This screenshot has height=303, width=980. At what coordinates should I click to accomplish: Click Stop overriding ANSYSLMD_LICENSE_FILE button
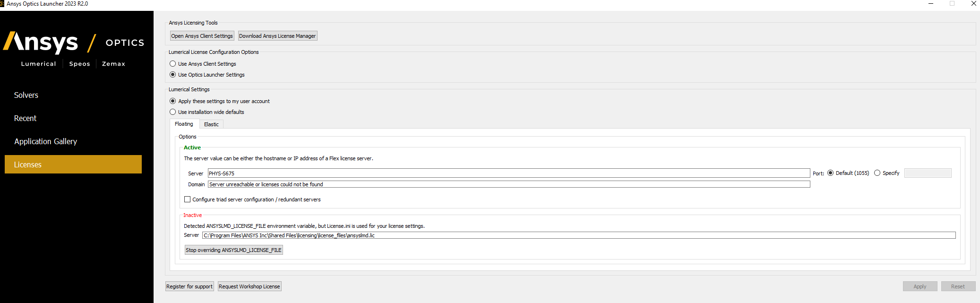pos(233,250)
